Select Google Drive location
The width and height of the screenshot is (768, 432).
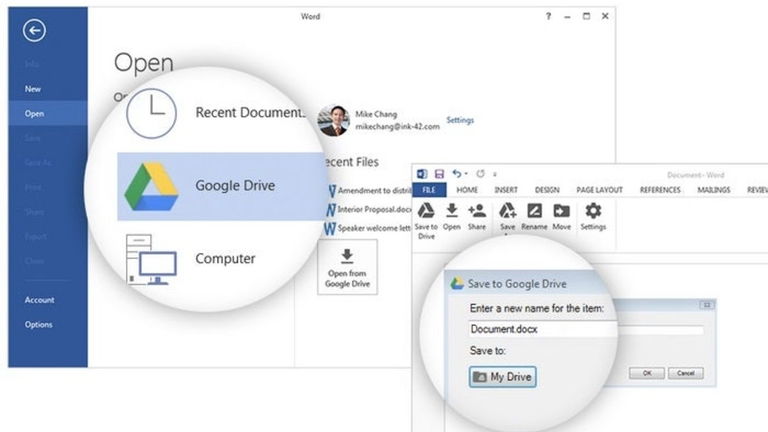coord(221,186)
